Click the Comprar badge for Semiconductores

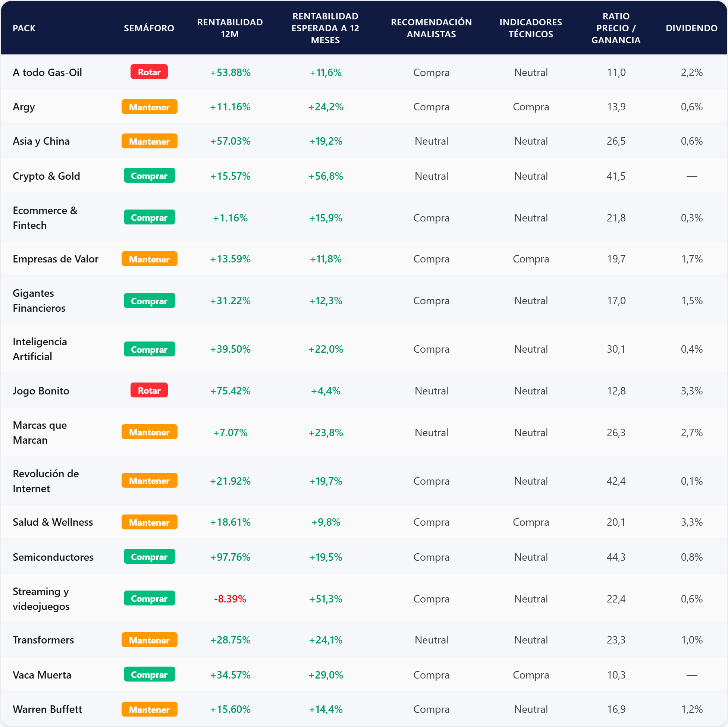pyautogui.click(x=149, y=556)
